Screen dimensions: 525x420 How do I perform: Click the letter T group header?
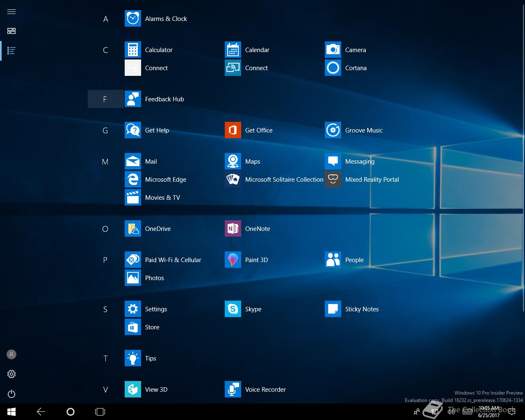click(105, 358)
